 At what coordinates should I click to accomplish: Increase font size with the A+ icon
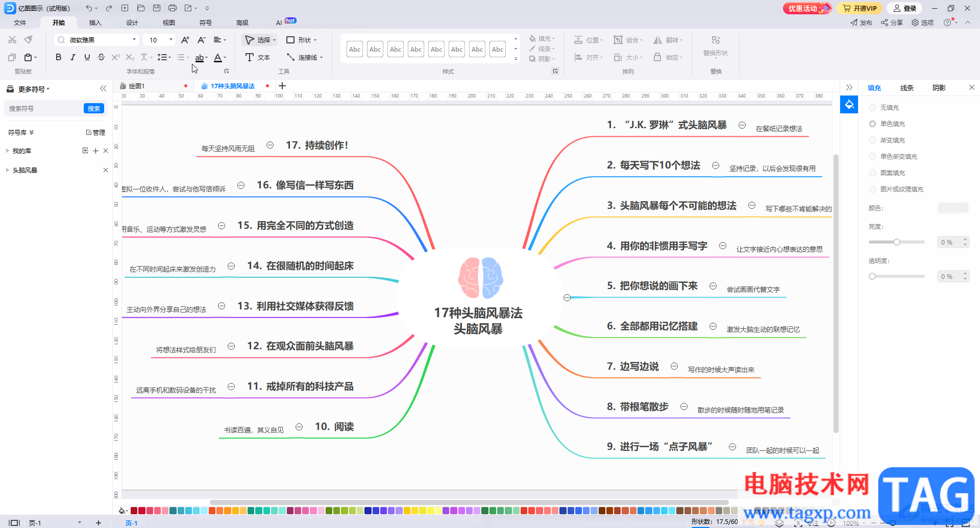(x=185, y=40)
